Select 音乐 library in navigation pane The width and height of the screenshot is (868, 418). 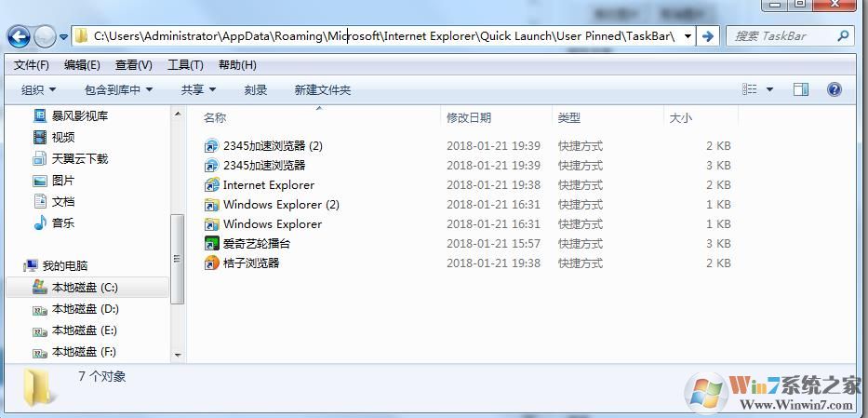pos(63,223)
